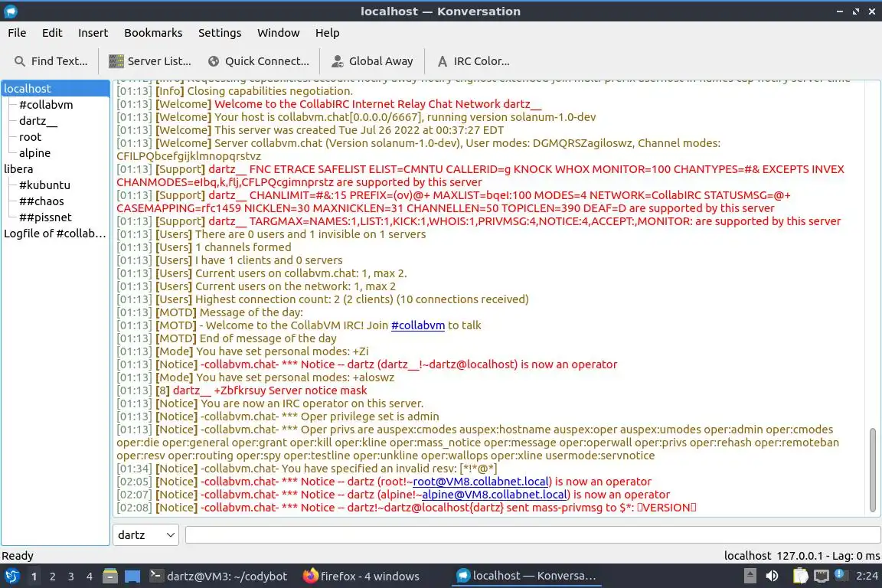
Task: Click show desktop taskbar icon
Action: tap(132, 577)
